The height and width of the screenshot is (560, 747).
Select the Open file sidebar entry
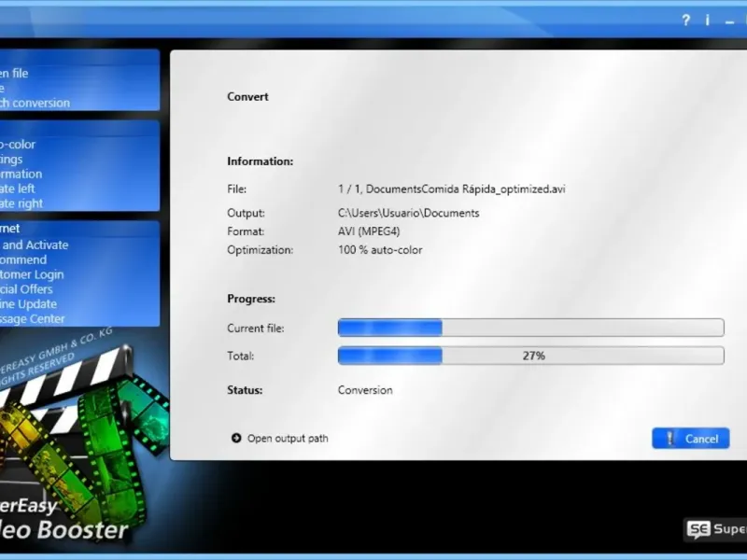point(14,74)
